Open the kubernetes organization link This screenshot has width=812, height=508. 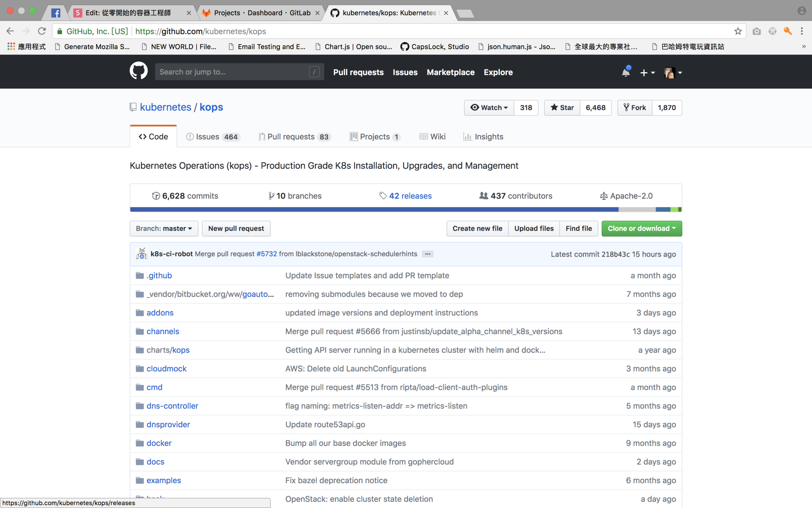[165, 107]
